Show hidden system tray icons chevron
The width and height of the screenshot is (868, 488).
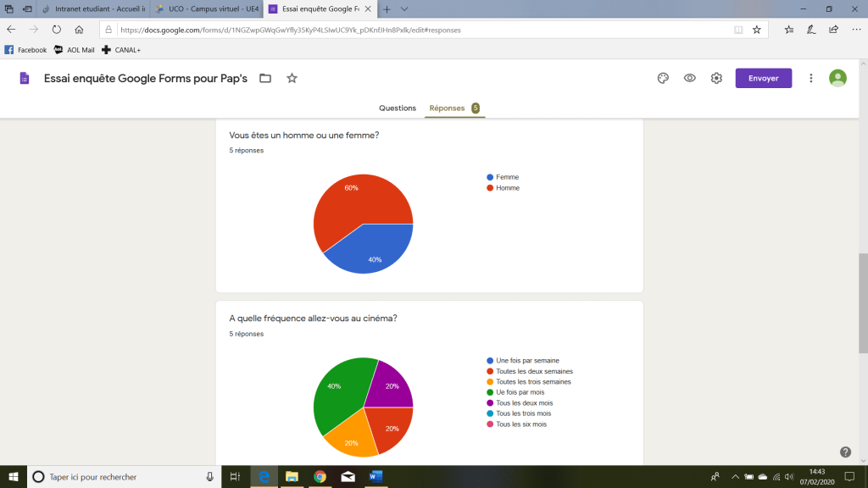coord(735,477)
